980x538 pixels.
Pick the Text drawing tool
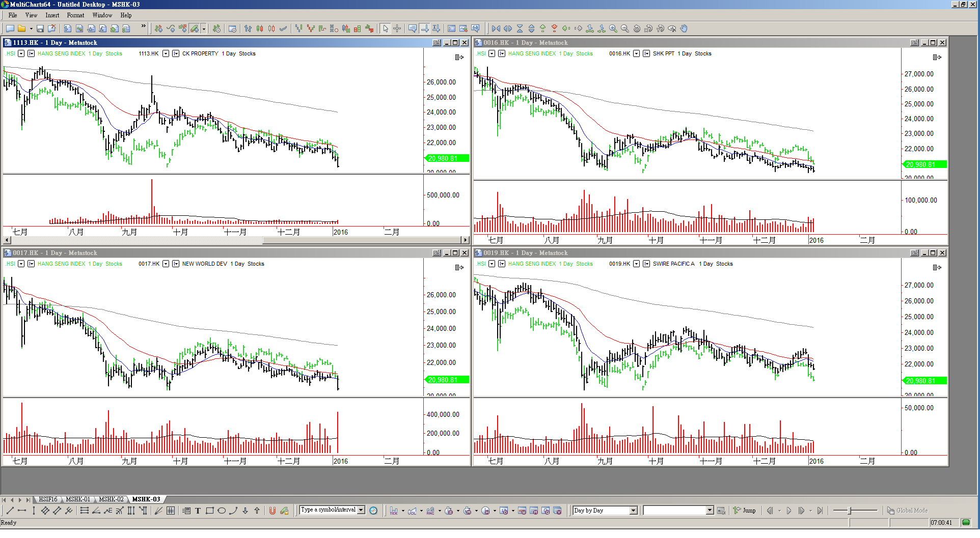pyautogui.click(x=198, y=511)
